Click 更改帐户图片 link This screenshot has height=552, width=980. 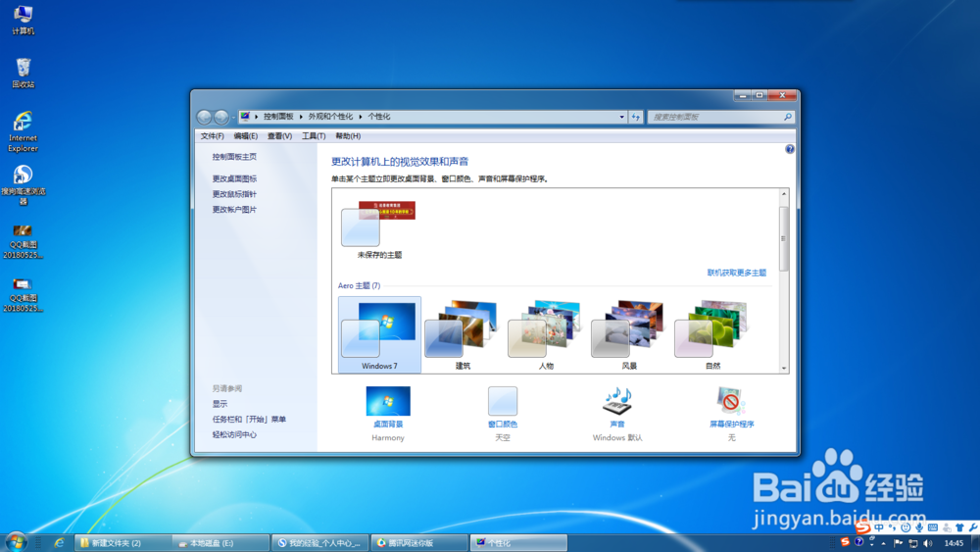point(234,210)
